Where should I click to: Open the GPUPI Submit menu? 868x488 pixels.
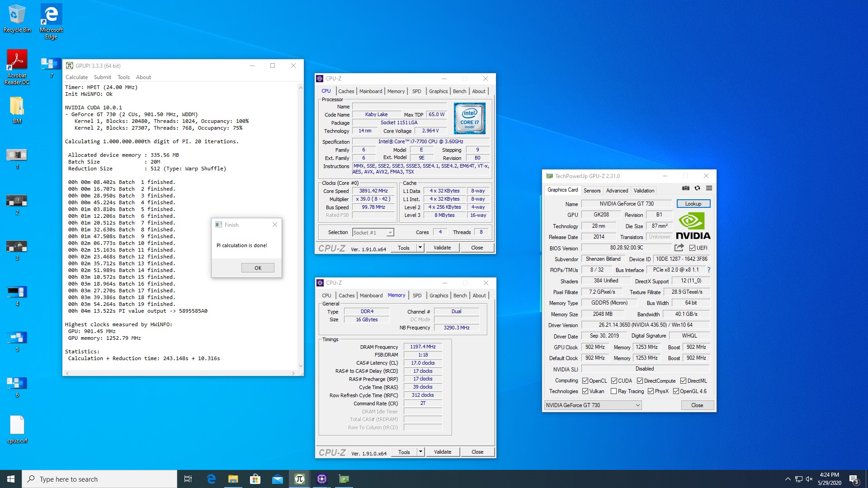[103, 77]
